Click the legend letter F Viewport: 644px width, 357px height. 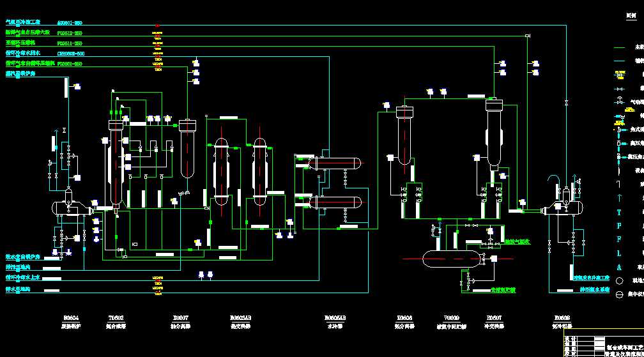[x=619, y=239]
